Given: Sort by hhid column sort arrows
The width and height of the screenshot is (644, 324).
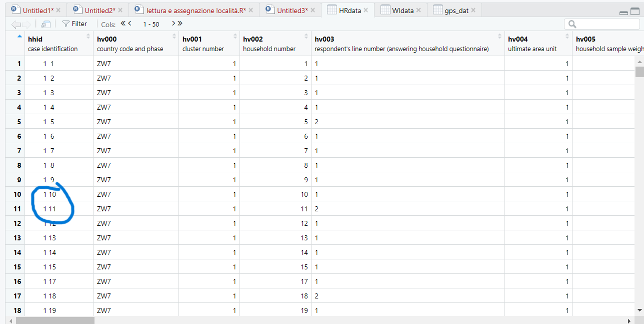Looking at the screenshot, I should [88, 36].
